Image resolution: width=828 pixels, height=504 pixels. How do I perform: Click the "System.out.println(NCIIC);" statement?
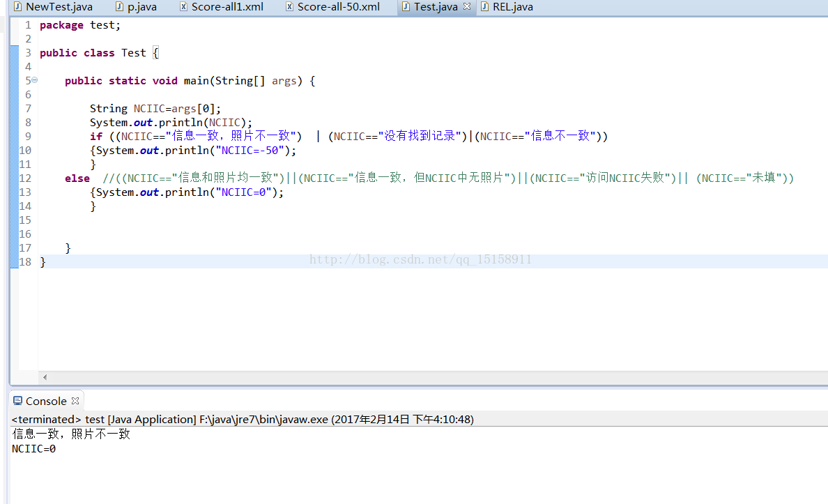(x=171, y=123)
